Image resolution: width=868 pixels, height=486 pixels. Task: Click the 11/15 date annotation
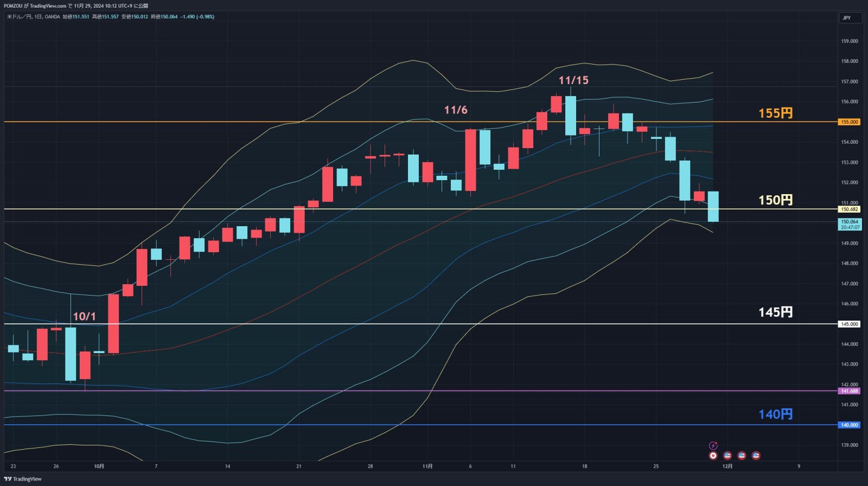click(x=573, y=80)
